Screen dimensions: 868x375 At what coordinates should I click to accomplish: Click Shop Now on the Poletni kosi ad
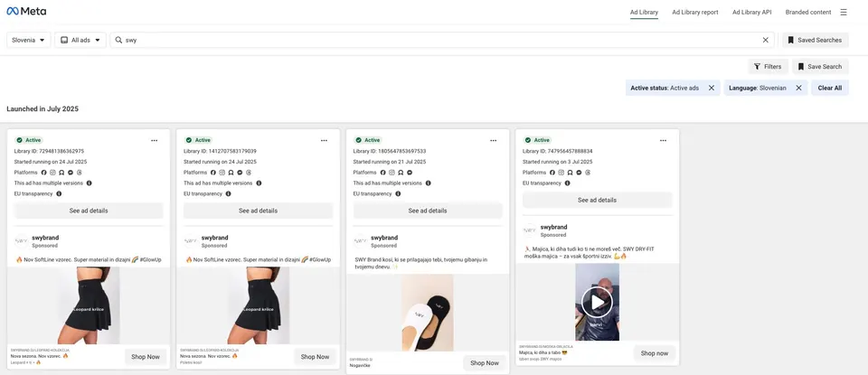pos(315,357)
